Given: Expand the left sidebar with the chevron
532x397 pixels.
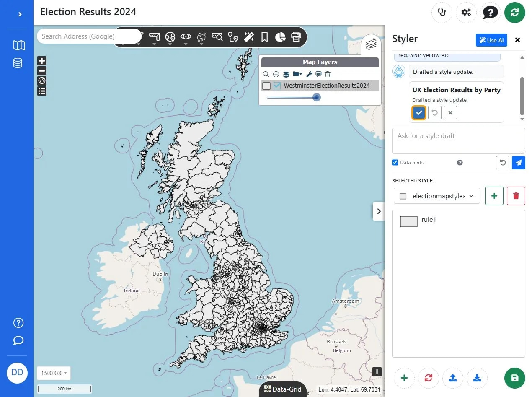Looking at the screenshot, I should tap(20, 14).
